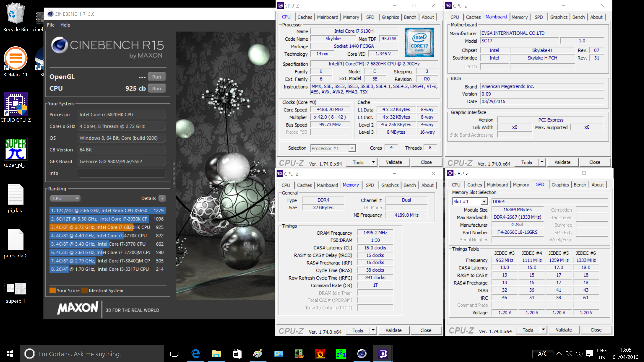The width and height of the screenshot is (644, 362).
Task: Select Xeon X5650 ranking entry
Action: coord(108,210)
